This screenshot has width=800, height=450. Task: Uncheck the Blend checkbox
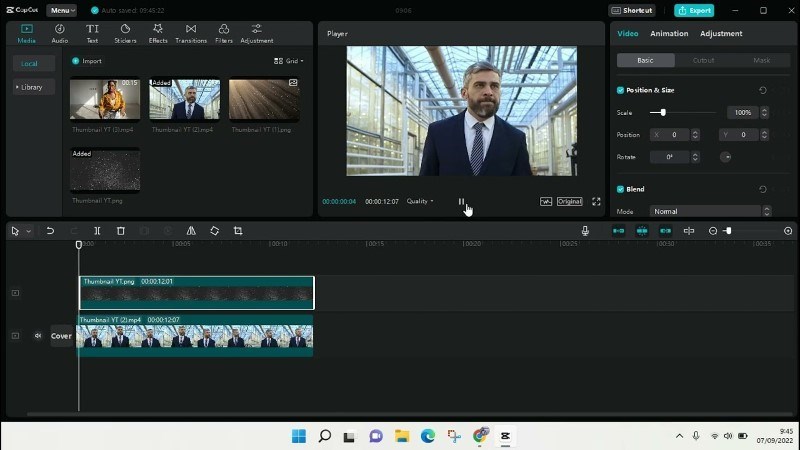[620, 189]
